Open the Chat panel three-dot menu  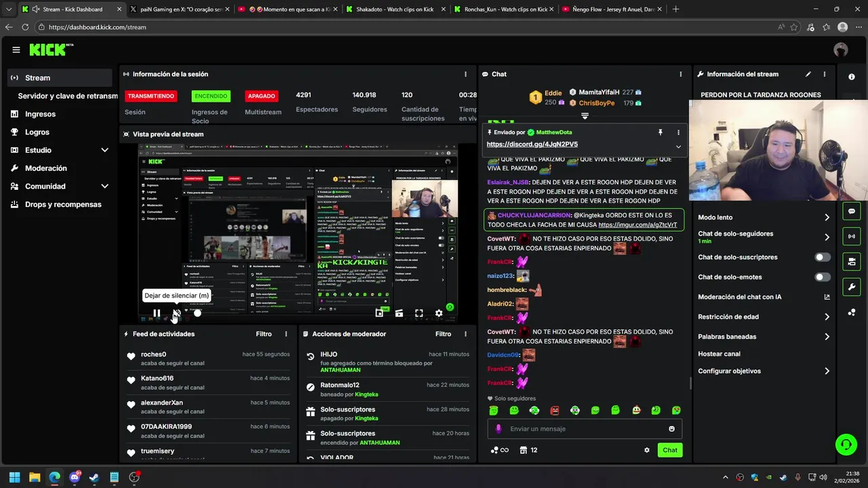coord(681,74)
